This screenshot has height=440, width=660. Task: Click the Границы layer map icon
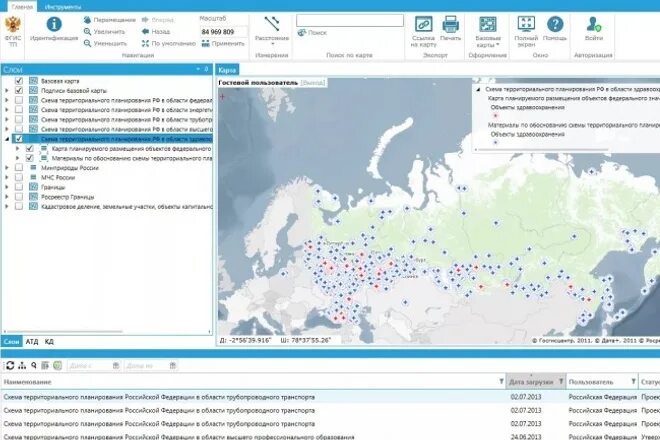[33, 187]
